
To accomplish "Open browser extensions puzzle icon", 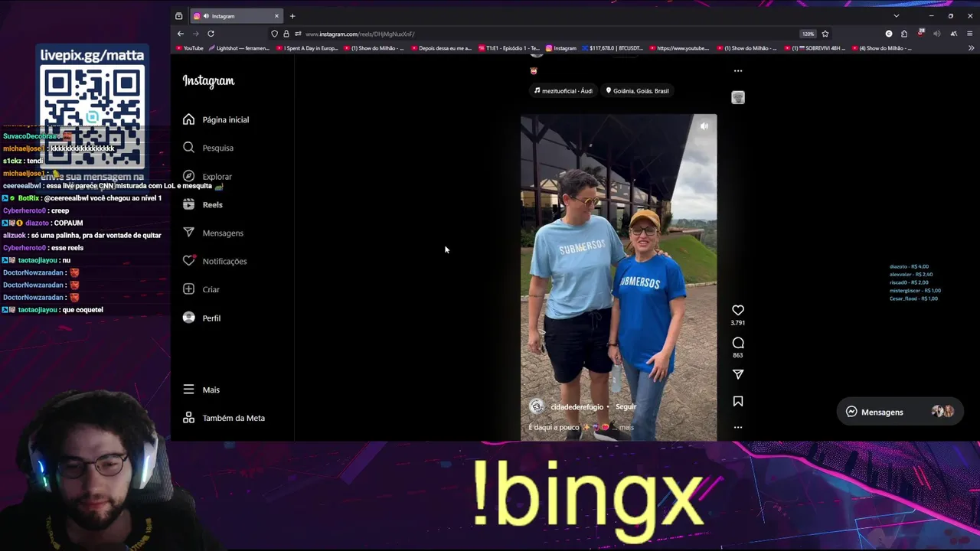I will 904,34.
